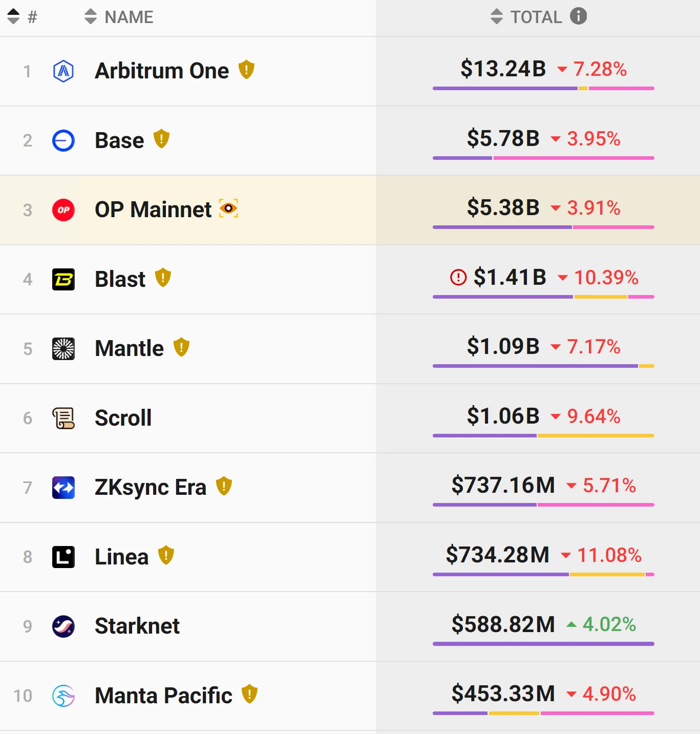
Task: Click the Mantle warning shield icon
Action: tap(181, 347)
